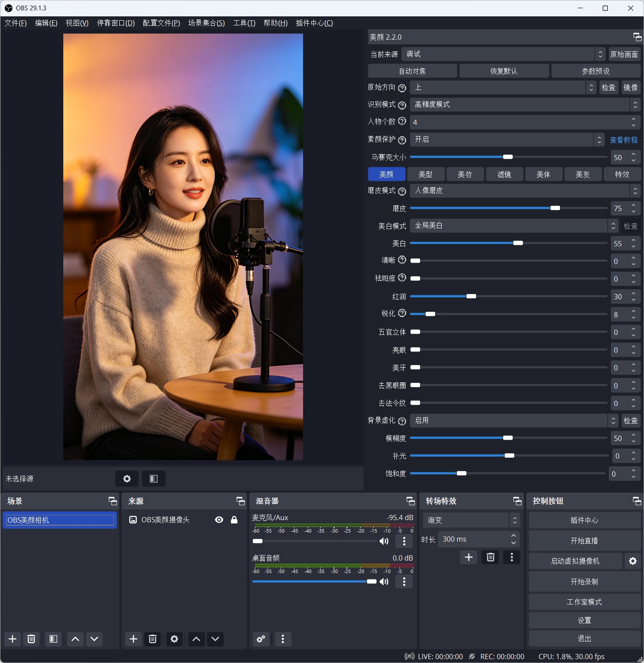644x663 pixels.
Task: Open advanced audio properties gear in 混音器
Action: click(x=261, y=639)
